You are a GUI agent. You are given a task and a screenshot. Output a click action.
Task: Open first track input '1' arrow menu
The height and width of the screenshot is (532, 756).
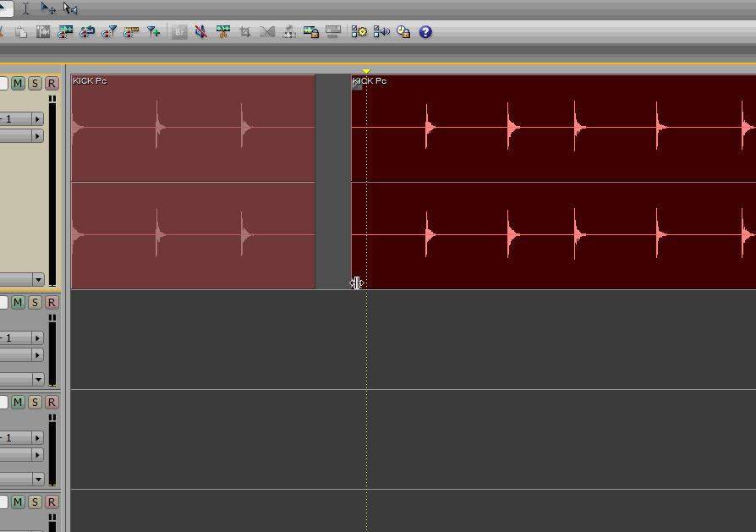37,119
